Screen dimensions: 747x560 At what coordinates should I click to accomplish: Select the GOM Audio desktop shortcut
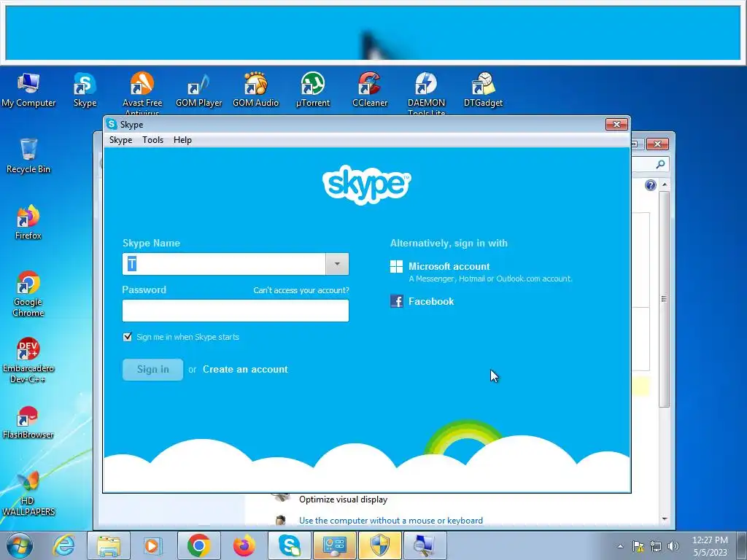point(256,90)
